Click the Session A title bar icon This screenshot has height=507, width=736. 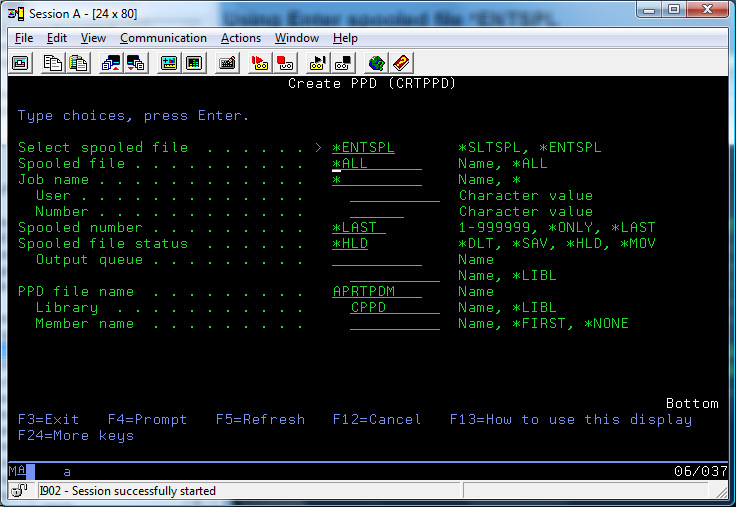16,14
